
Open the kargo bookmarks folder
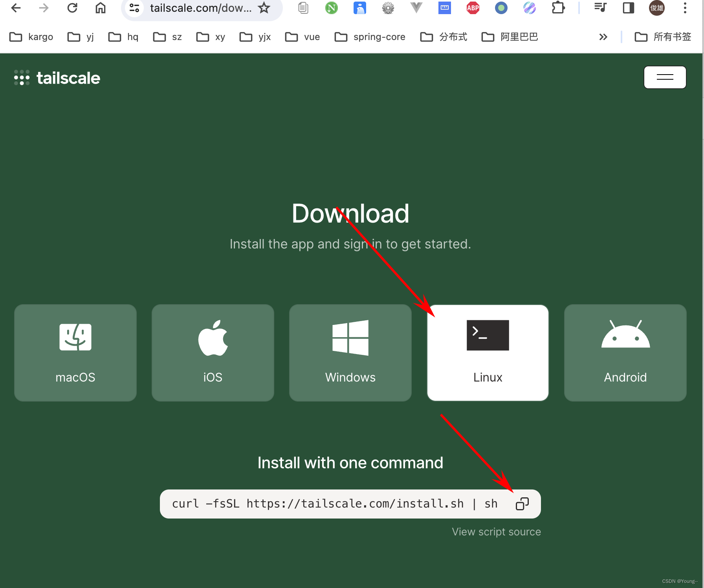pyautogui.click(x=31, y=37)
